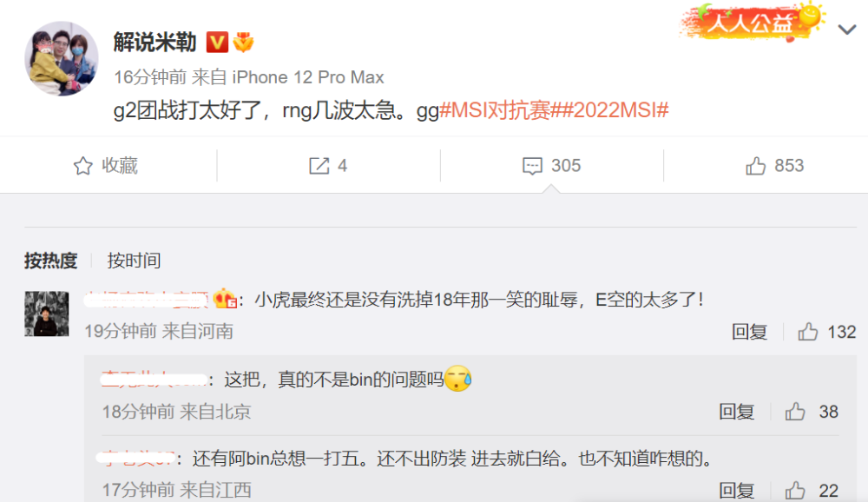868x502 pixels.
Task: Open the 解说米勒 profile name
Action: 155,42
